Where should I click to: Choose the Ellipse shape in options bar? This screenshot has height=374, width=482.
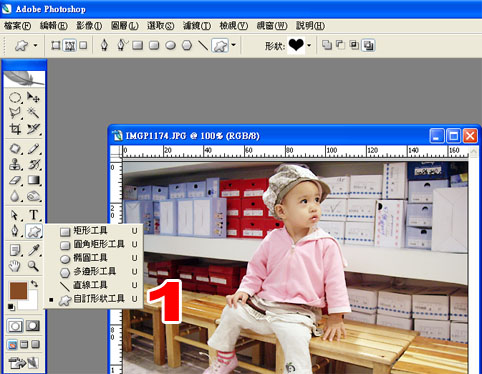(170, 45)
